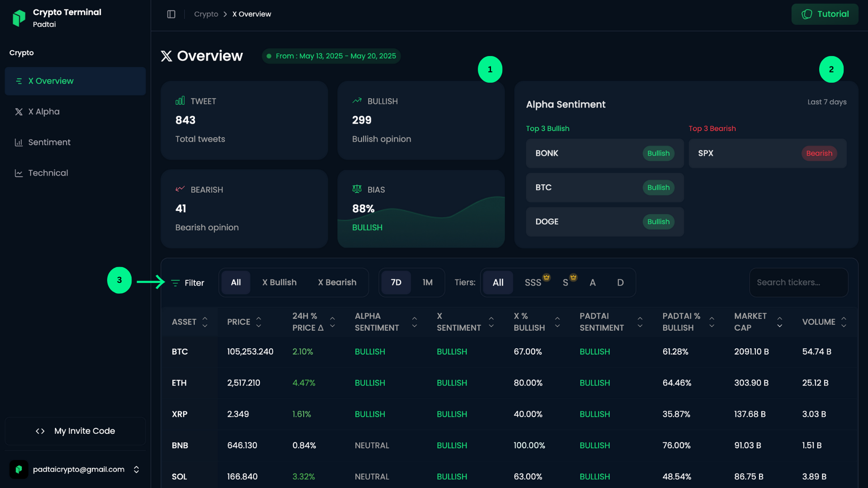Click the Crypto breadcrumb link
The width and height of the screenshot is (868, 488).
click(x=206, y=14)
